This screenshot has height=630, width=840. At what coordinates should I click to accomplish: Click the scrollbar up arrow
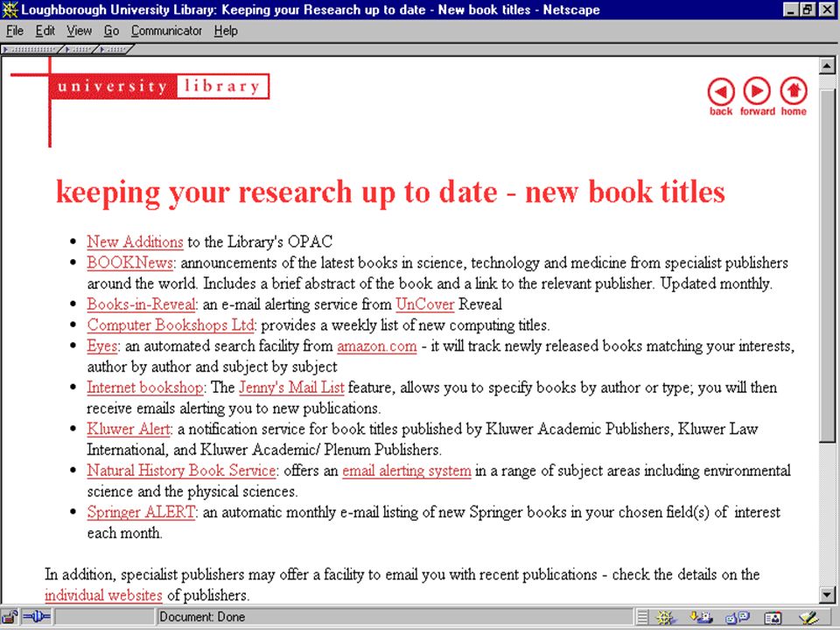[827, 66]
